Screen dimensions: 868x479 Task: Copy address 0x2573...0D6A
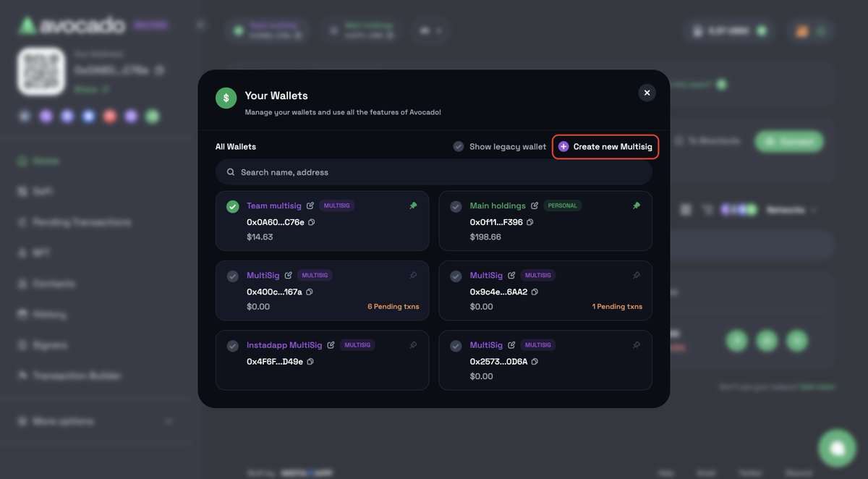(x=535, y=361)
